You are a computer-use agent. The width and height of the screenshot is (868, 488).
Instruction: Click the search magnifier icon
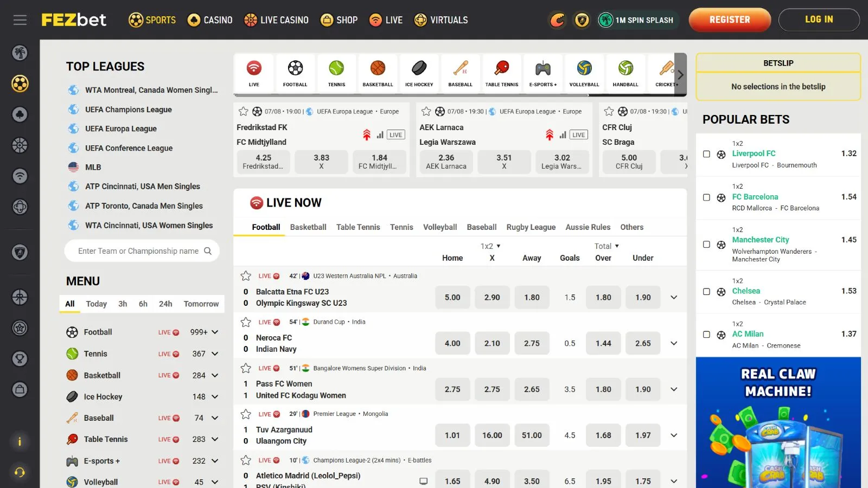208,251
